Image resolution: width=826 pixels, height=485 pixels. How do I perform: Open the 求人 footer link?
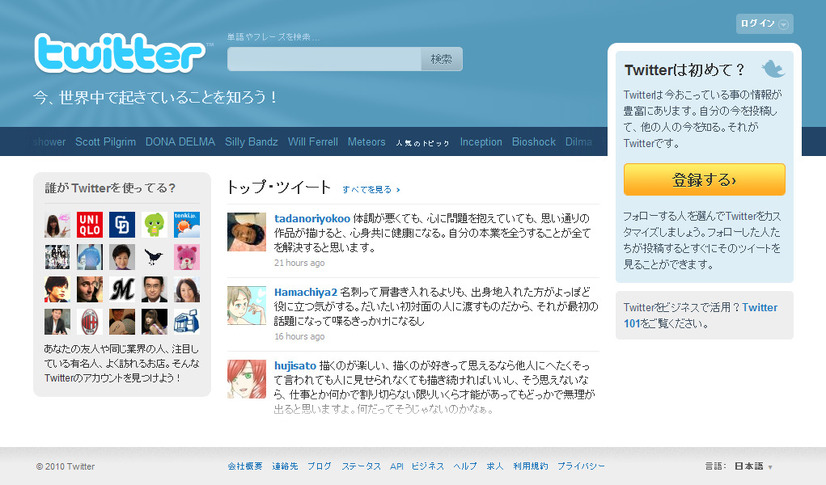pyautogui.click(x=495, y=466)
